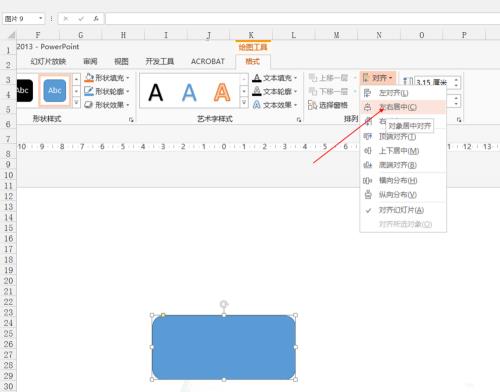Open the ACROBAT tab
500x392 pixels.
[208, 61]
